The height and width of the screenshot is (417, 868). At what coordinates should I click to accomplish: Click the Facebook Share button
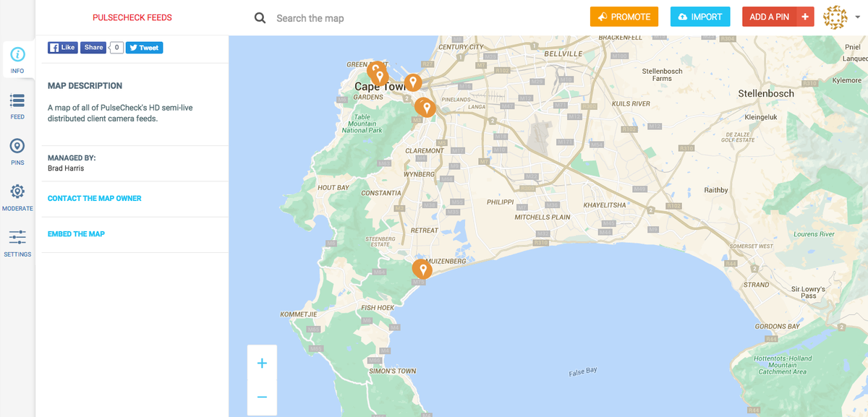[93, 48]
